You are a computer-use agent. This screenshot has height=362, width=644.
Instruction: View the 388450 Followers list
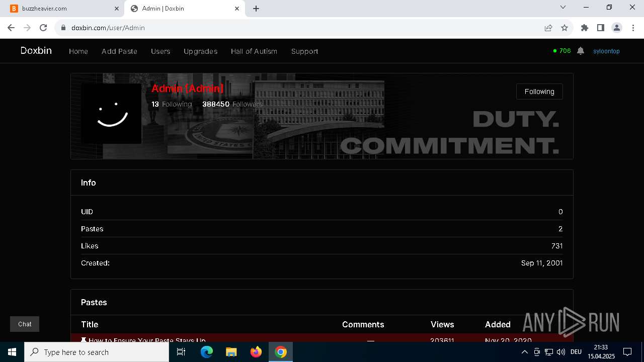click(x=232, y=104)
